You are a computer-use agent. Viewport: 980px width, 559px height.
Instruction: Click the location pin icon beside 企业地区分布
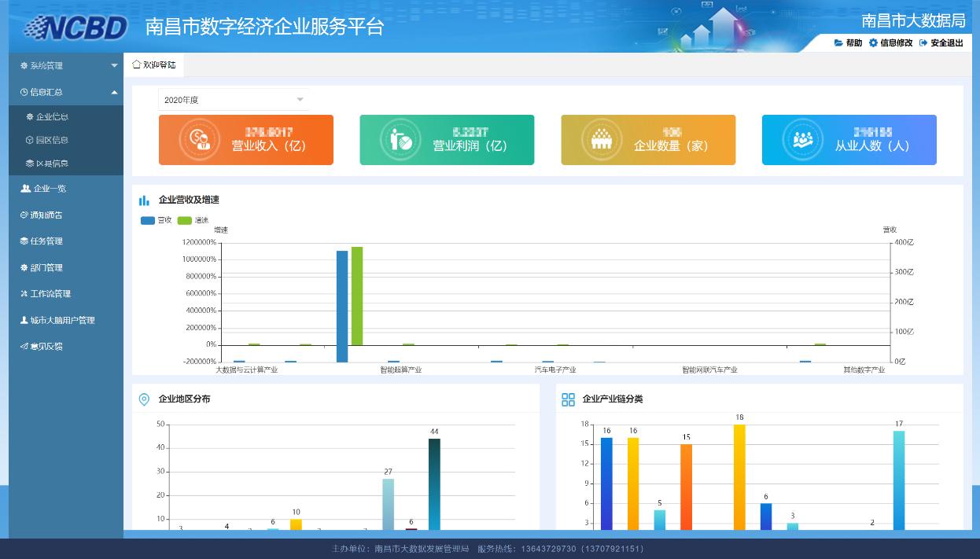pyautogui.click(x=144, y=399)
